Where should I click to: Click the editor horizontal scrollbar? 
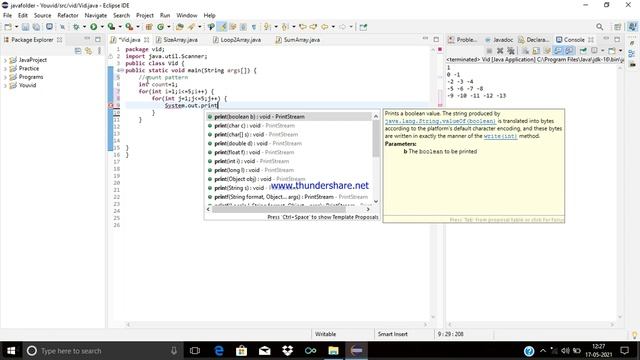tap(277, 325)
